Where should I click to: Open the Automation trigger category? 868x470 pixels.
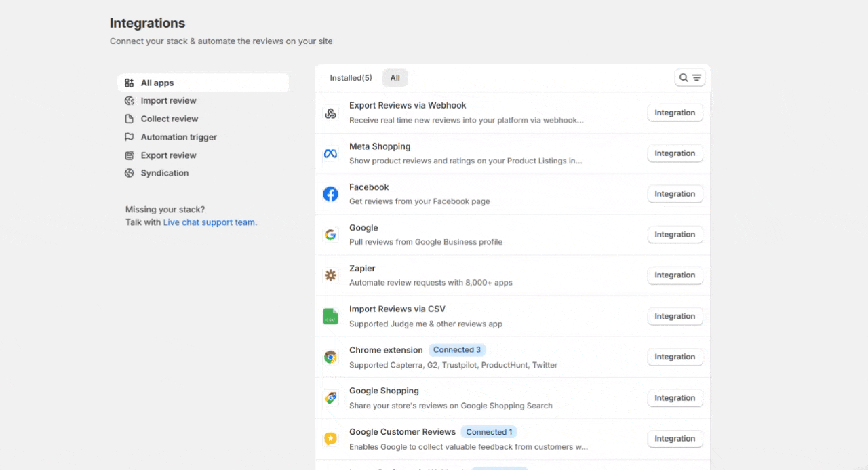[x=178, y=137]
